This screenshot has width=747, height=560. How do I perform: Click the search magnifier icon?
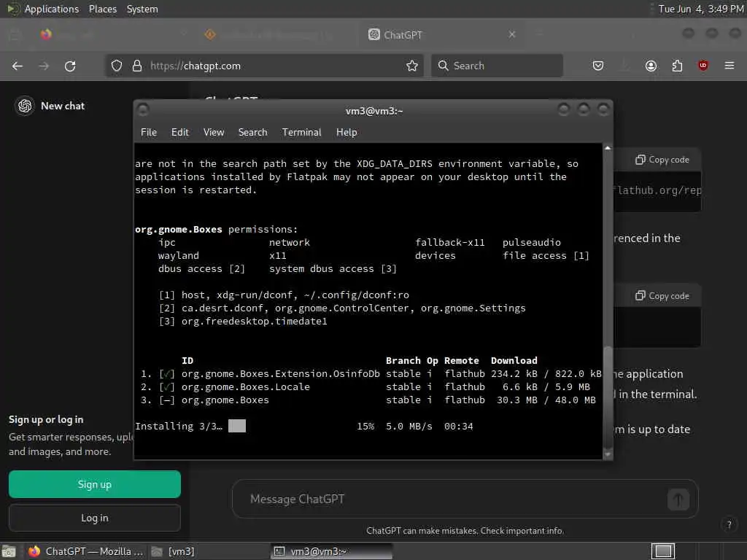click(x=443, y=66)
